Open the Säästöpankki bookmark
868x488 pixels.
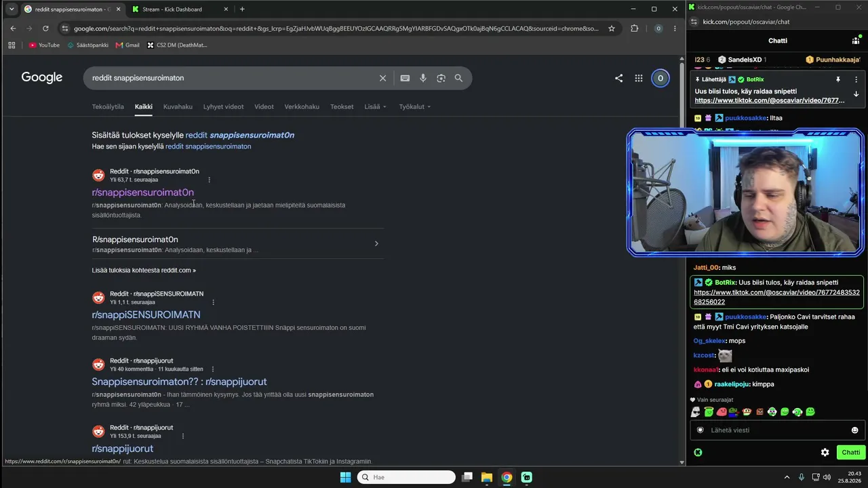pos(87,45)
